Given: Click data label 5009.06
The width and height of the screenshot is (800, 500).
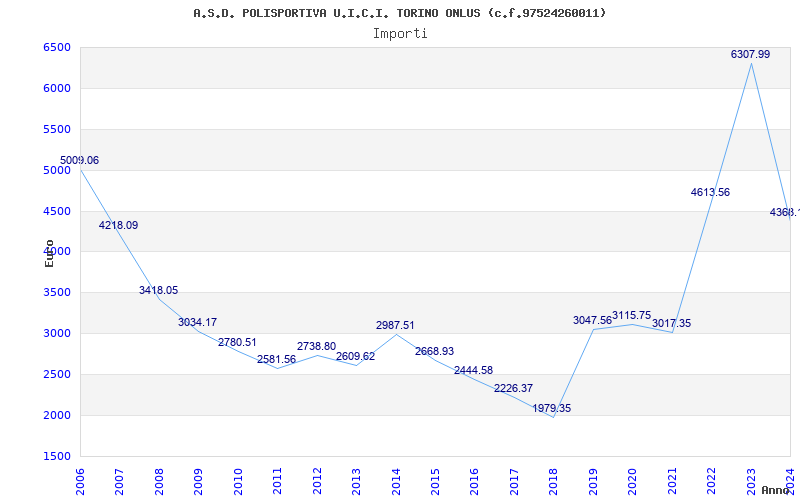Looking at the screenshot, I should (80, 161).
